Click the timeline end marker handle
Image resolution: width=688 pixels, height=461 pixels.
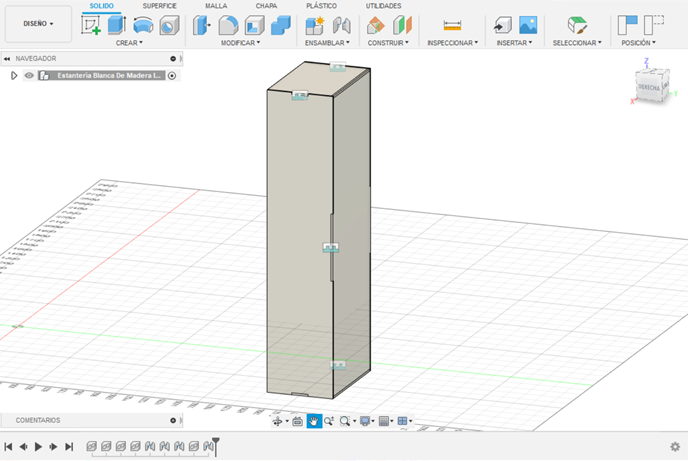215,446
